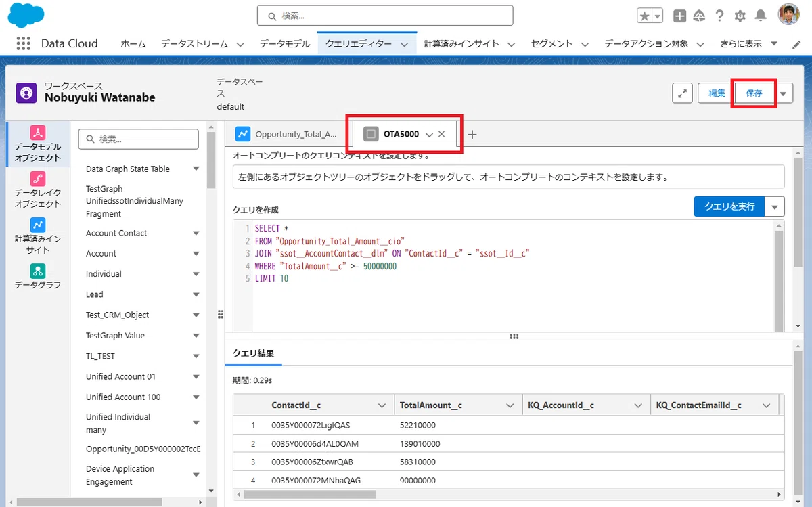The image size is (812, 507).
Task: Open the user profile avatar
Action: coord(789,15)
